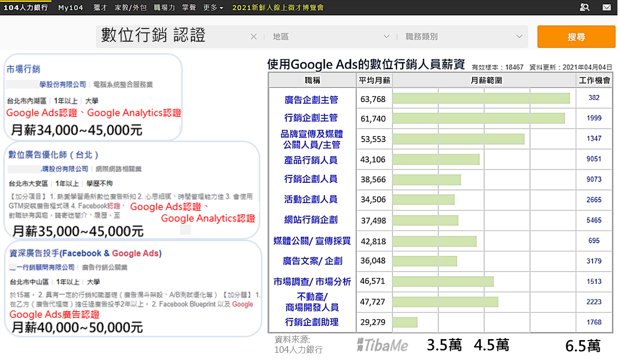Screen dimensions: 620x364
Task: Select the 29,279 average salary cell
Action: (x=374, y=322)
